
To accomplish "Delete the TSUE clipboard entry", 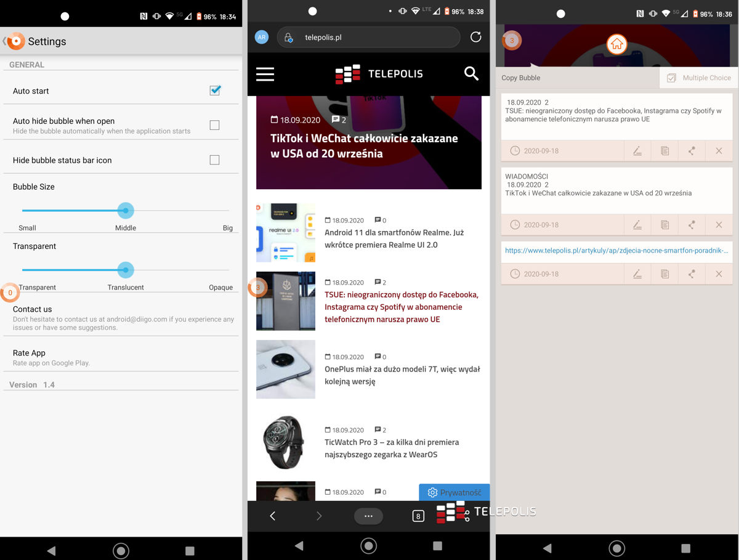I will [x=719, y=151].
